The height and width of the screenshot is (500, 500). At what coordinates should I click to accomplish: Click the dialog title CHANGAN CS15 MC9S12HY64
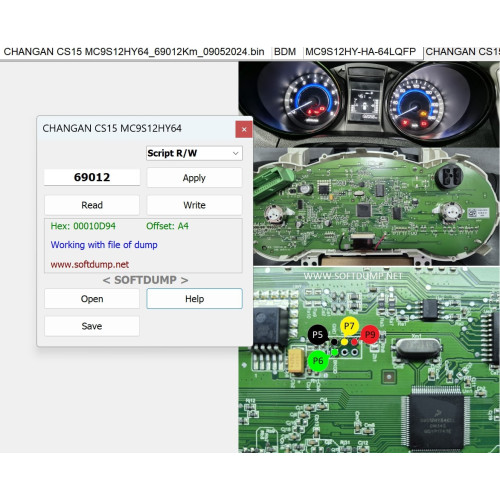(112, 128)
